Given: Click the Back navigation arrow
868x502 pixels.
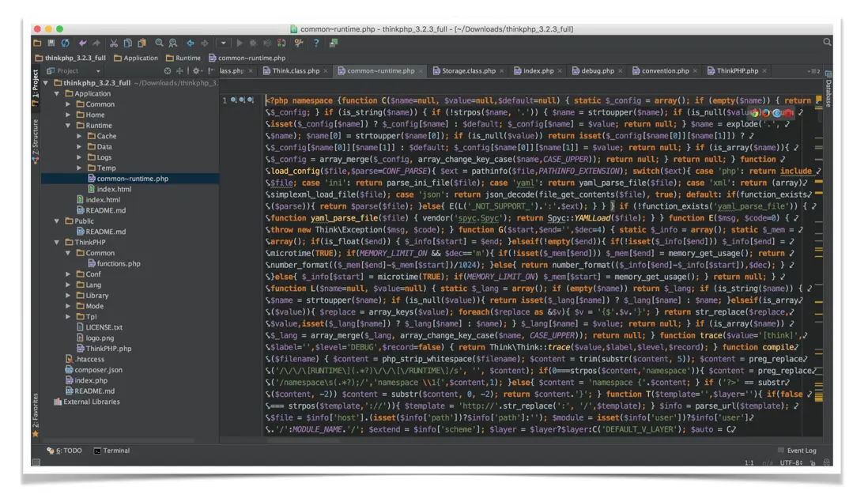Looking at the screenshot, I should click(191, 43).
